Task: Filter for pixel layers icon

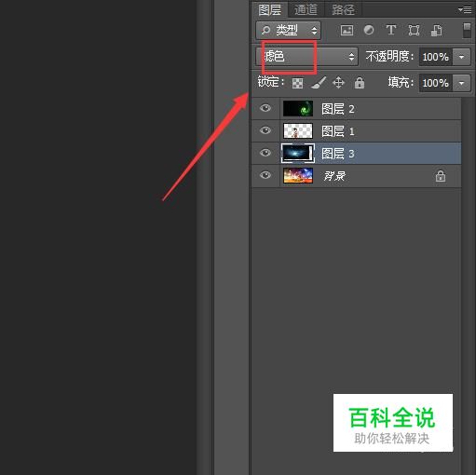Action: point(347,30)
